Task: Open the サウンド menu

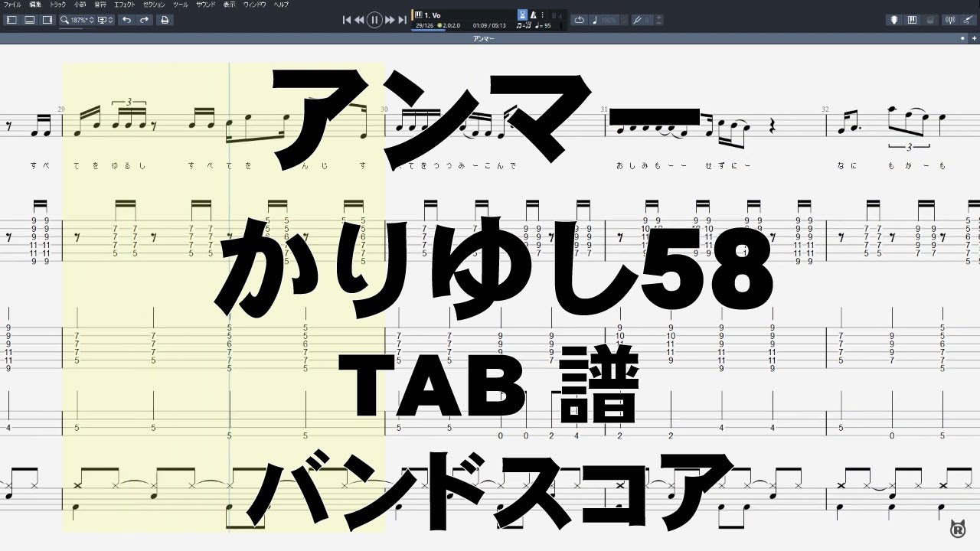Action: (x=205, y=5)
